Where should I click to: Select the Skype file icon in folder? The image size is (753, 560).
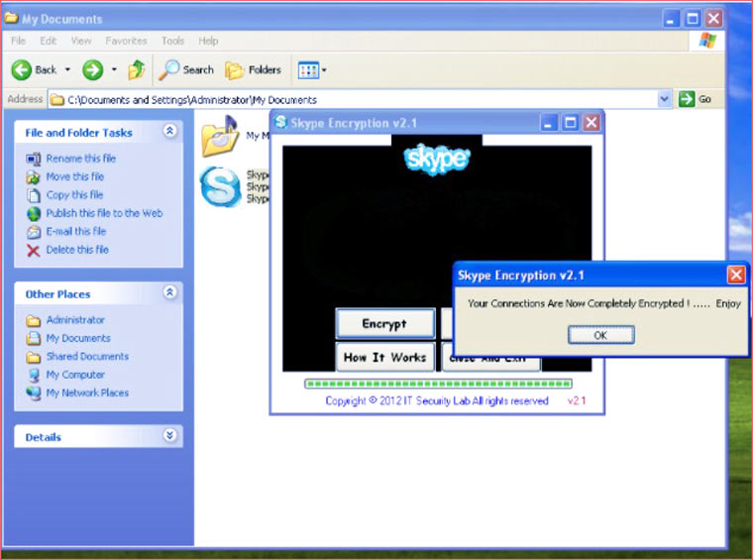click(220, 186)
